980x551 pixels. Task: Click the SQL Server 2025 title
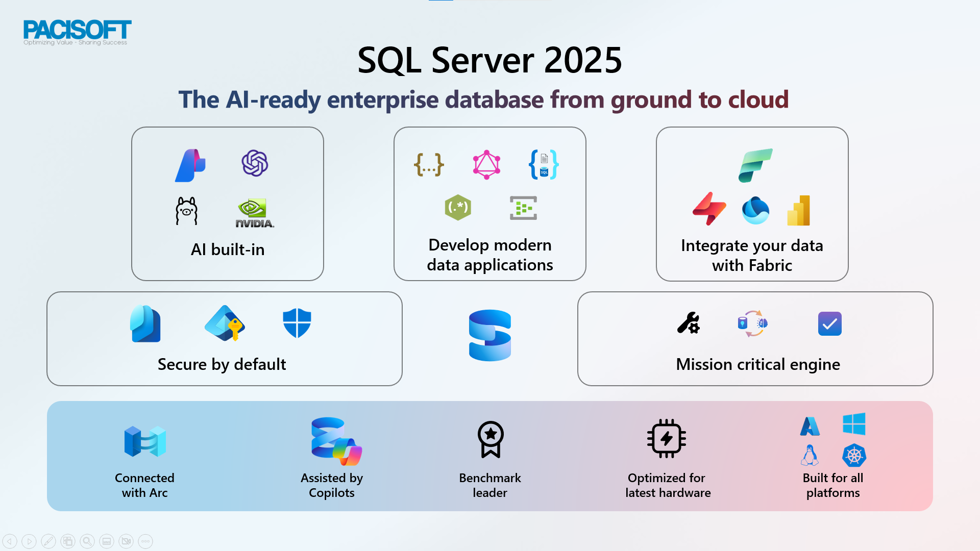490,60
